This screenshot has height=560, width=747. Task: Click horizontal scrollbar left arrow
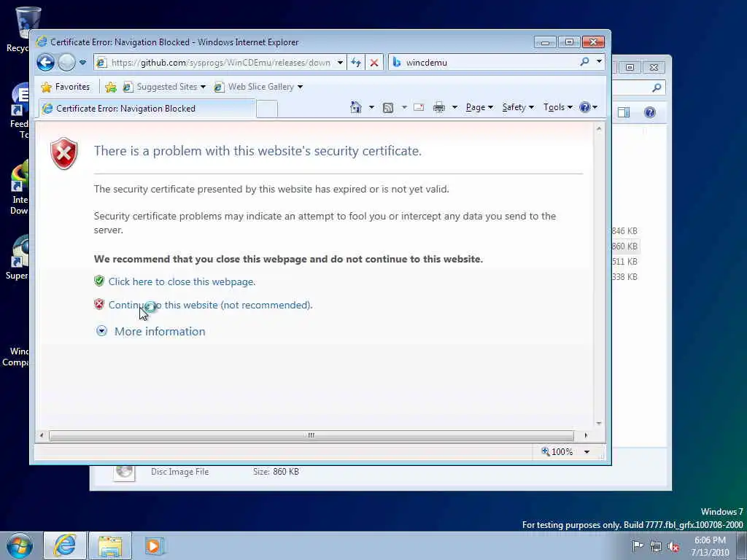(42, 435)
